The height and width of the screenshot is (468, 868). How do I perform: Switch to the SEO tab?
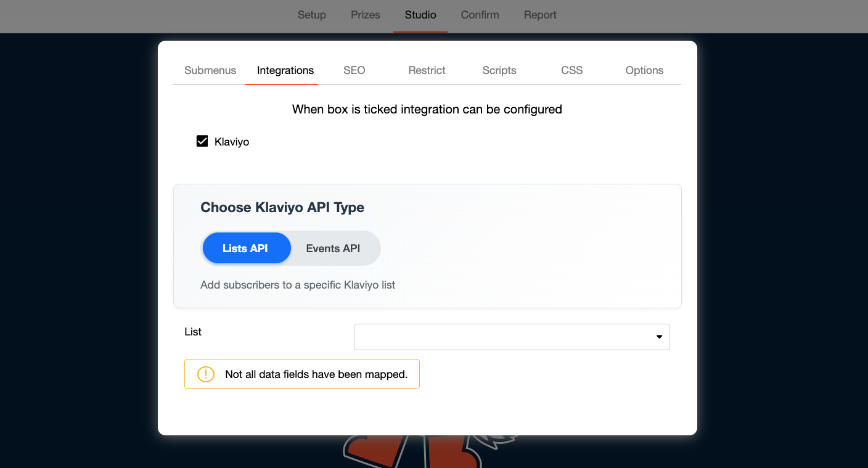[354, 70]
